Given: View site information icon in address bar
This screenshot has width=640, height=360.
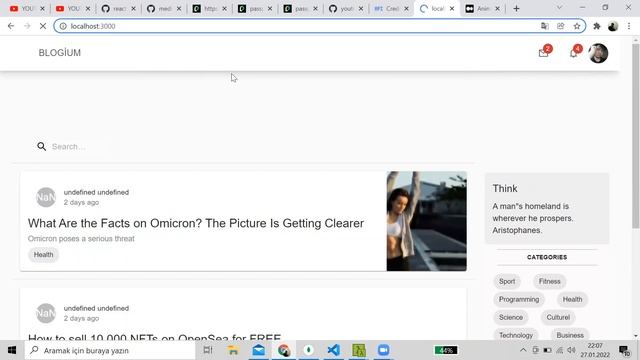Looking at the screenshot, I should pos(63,26).
